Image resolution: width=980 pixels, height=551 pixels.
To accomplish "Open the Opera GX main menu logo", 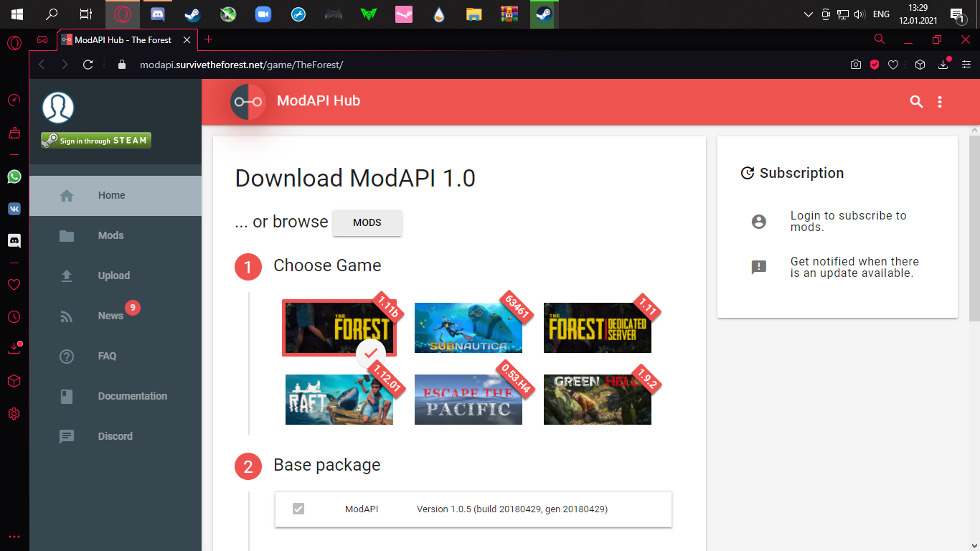I will pos(14,44).
